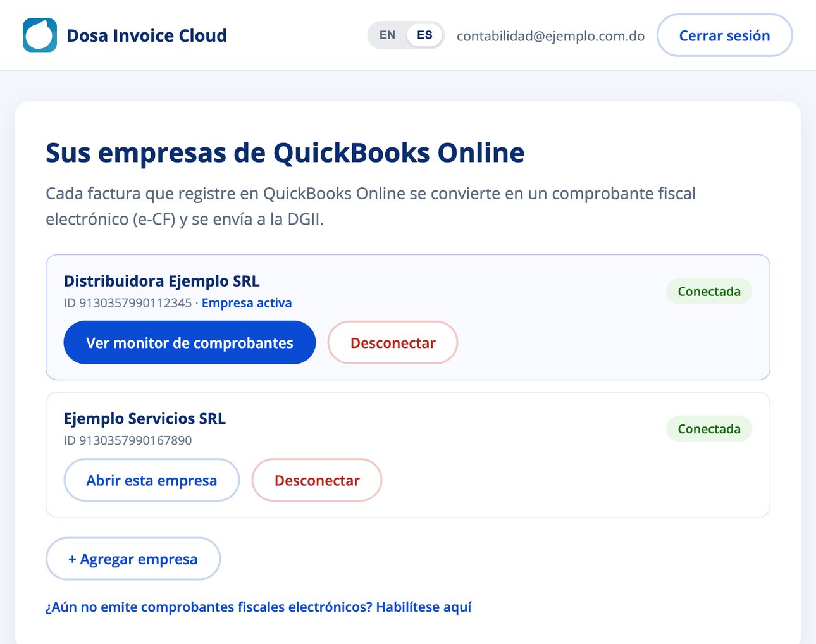Click the Ejemplo Servicios SRL company name

(x=145, y=419)
